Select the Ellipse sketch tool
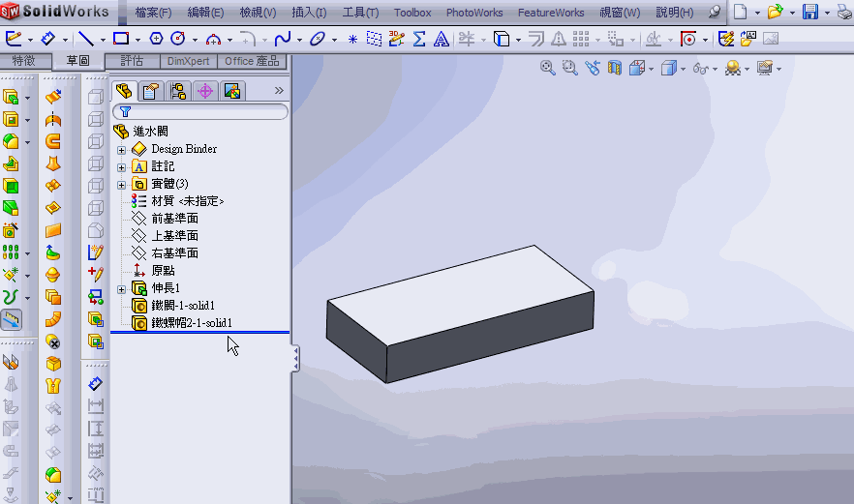This screenshot has width=854, height=504. click(318, 39)
